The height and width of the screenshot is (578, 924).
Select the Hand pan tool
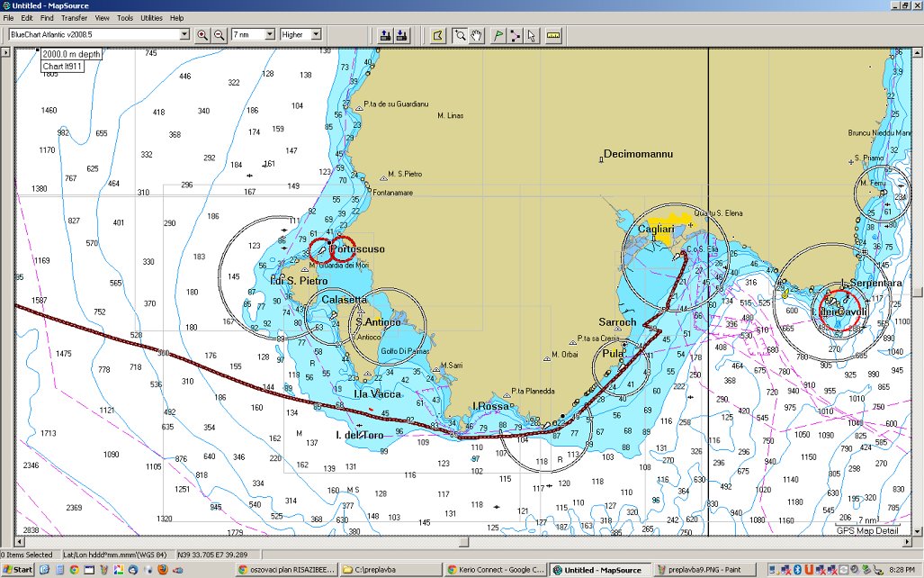[x=476, y=35]
